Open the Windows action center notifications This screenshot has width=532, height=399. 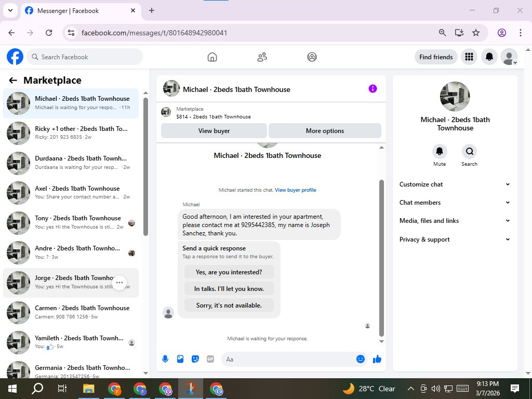(515, 389)
